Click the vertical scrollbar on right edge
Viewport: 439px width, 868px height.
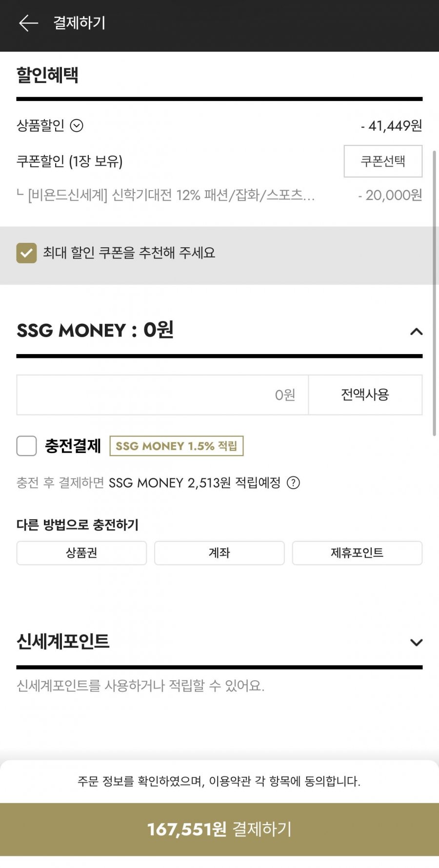434,293
